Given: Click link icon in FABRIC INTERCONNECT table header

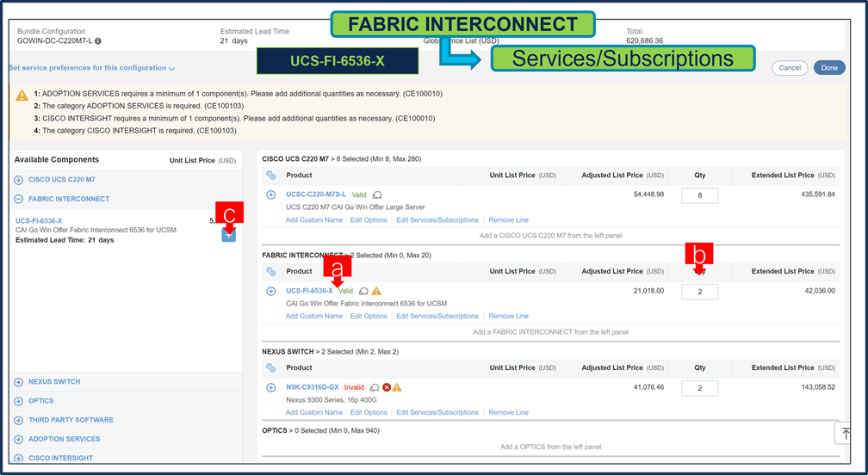Looking at the screenshot, I should [x=270, y=272].
